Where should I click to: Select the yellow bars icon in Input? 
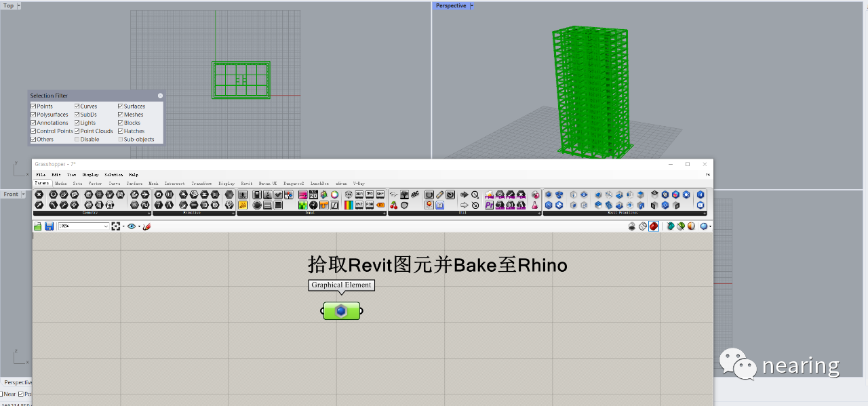[243, 205]
